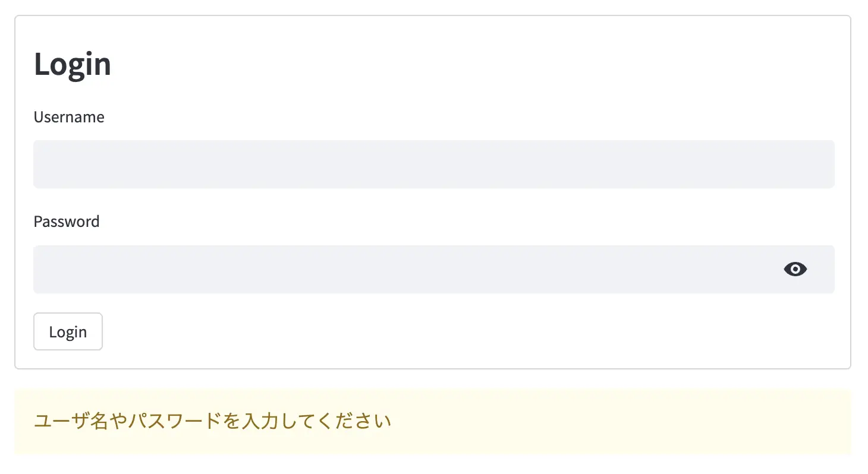
Task: Place cursor in the Username text box
Action: coord(434,164)
